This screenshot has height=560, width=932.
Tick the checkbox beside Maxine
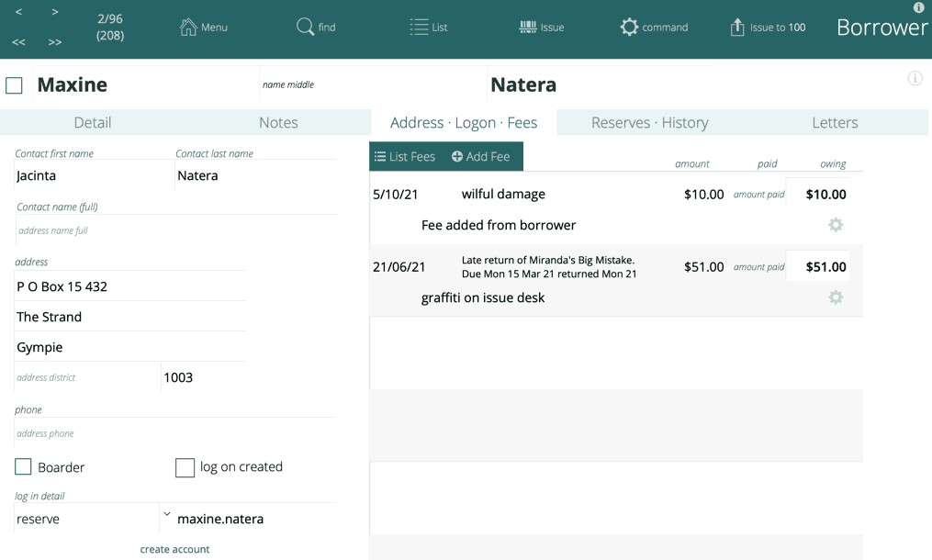tap(14, 85)
